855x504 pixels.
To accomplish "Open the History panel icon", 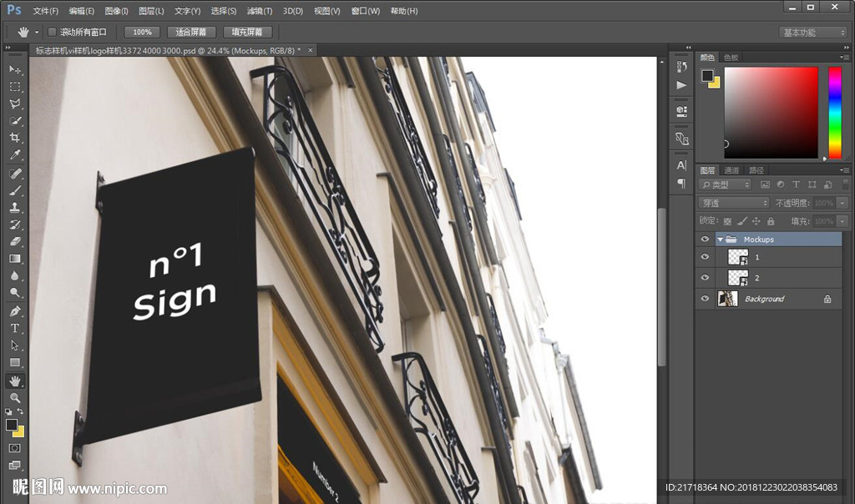I will point(682,67).
